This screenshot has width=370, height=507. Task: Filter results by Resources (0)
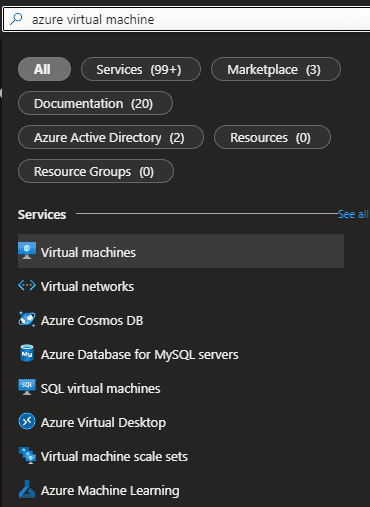coord(272,137)
